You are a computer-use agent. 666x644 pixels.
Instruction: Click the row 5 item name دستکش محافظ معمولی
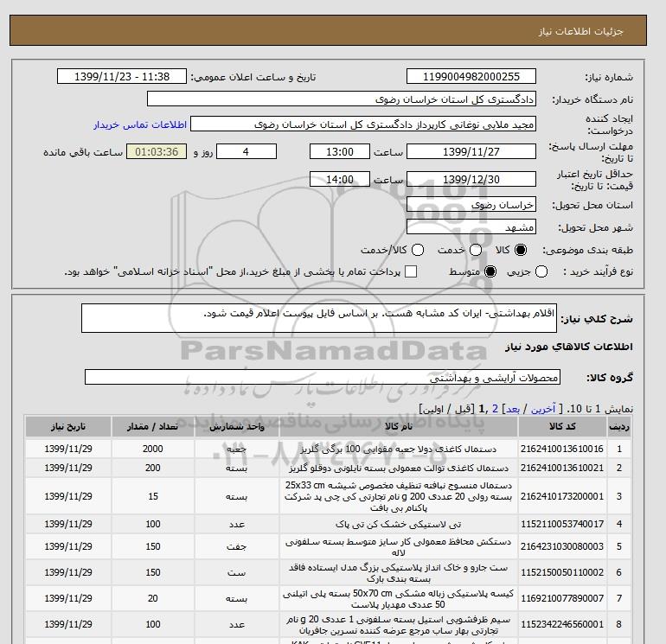tap(399, 547)
